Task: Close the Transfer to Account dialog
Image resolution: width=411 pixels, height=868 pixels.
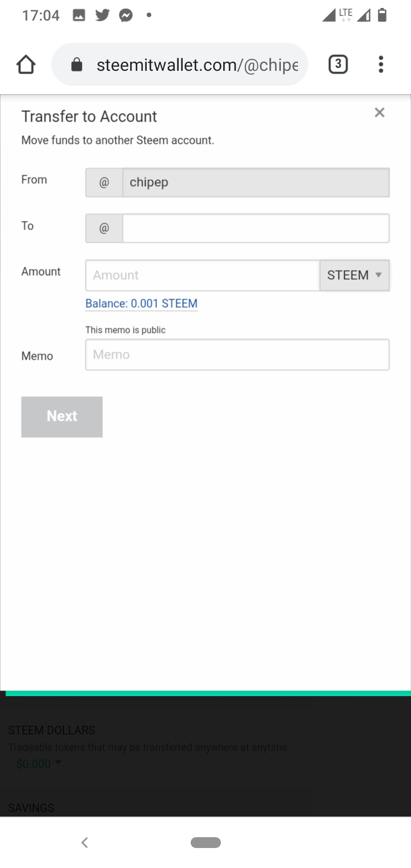Action: (x=380, y=112)
